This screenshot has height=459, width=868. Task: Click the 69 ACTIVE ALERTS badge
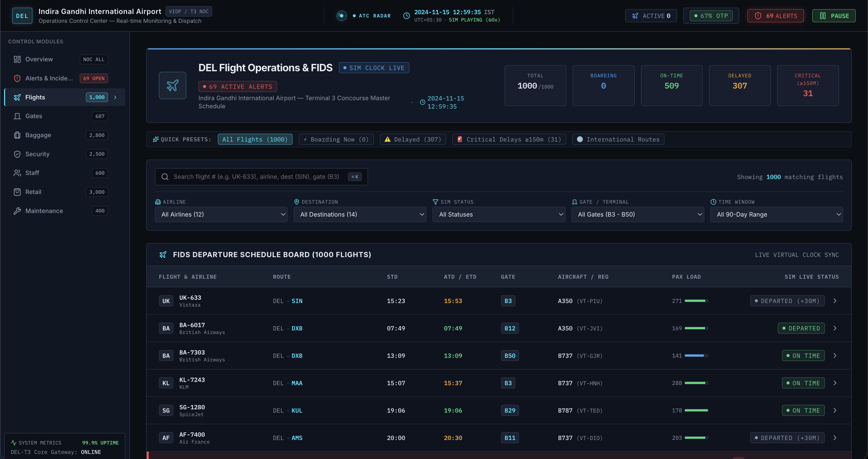point(238,86)
